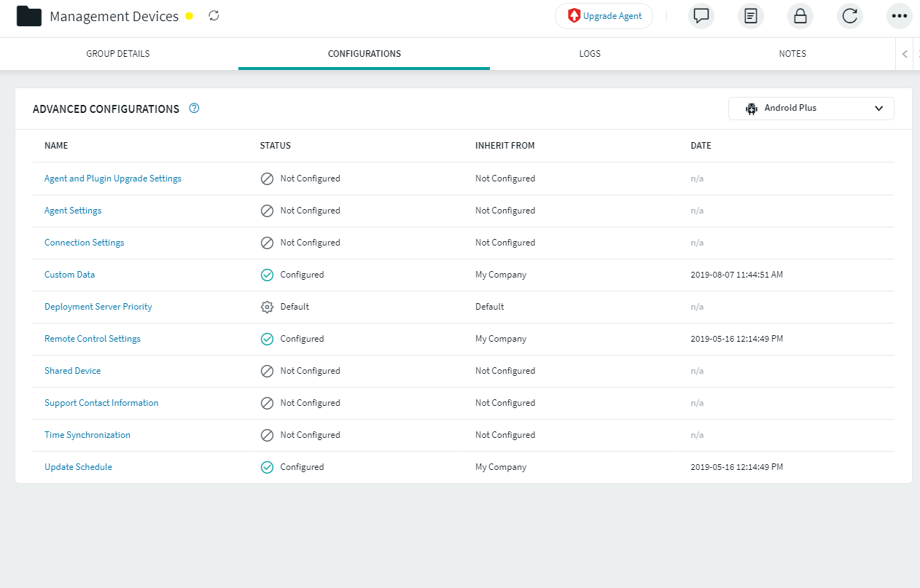The height and width of the screenshot is (588, 920).
Task: Click the chat message icon in header
Action: click(701, 16)
